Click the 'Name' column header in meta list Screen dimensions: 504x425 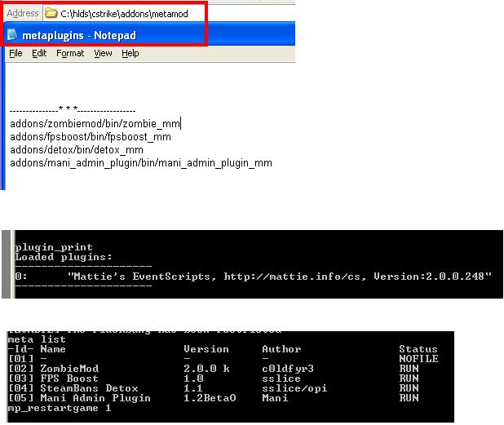click(53, 349)
